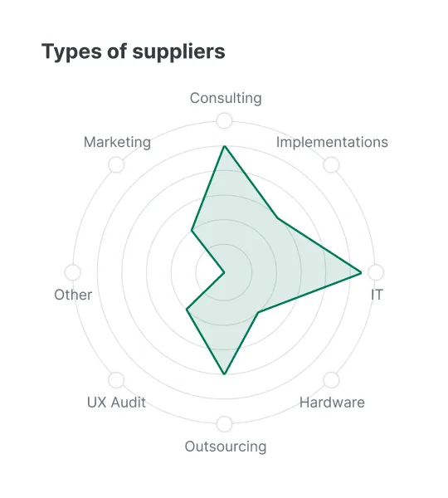Click the Consulting axis circle marker

[224, 120]
